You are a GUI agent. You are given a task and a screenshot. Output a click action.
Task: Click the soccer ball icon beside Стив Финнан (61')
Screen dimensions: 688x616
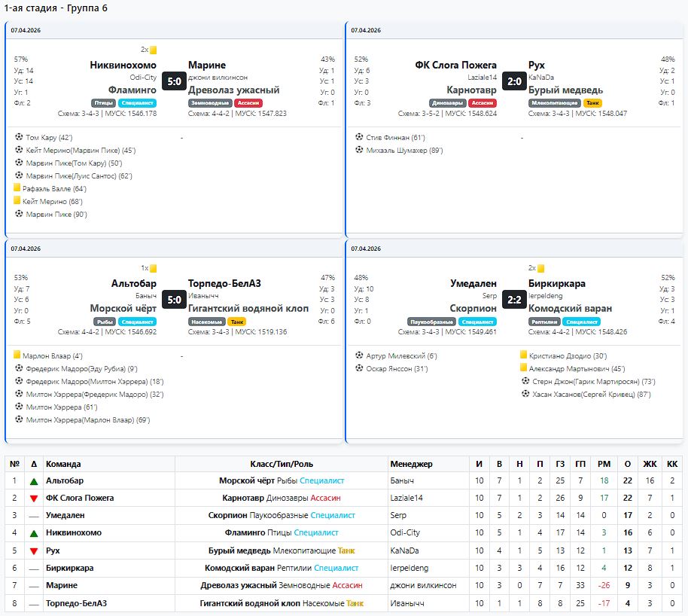tap(359, 138)
